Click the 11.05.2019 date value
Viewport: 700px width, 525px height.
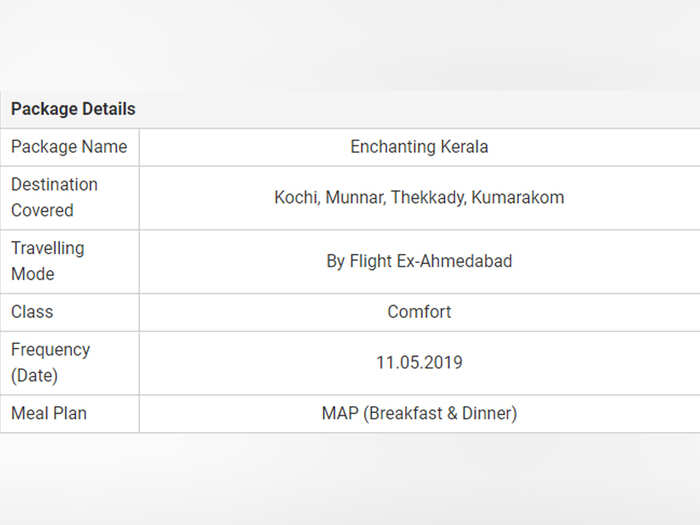(419, 362)
